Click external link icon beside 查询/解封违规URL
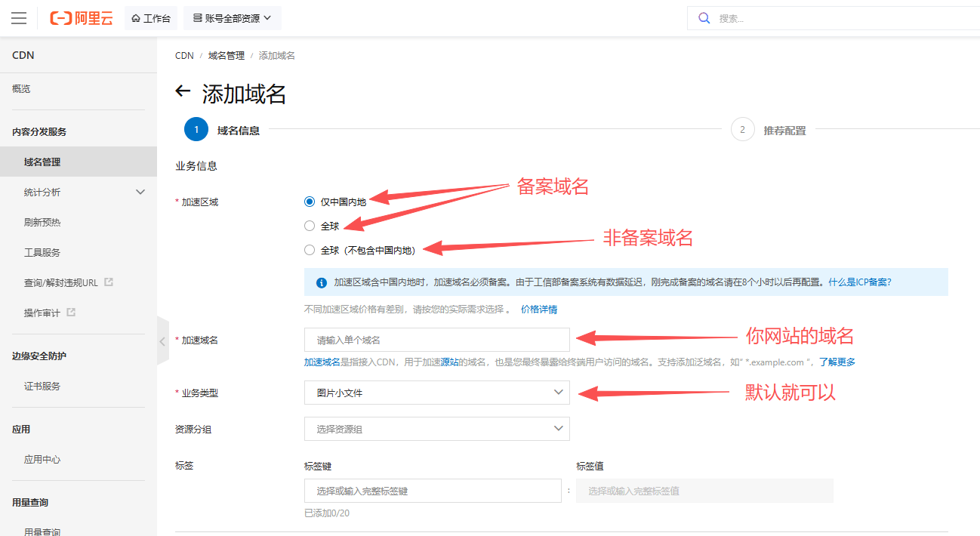The image size is (980, 536). coord(109,282)
